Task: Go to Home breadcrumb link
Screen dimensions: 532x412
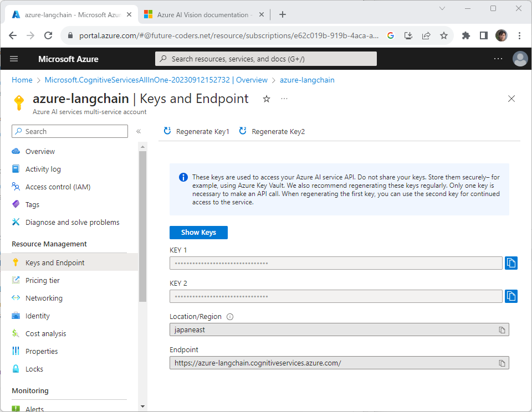Action: (22, 80)
